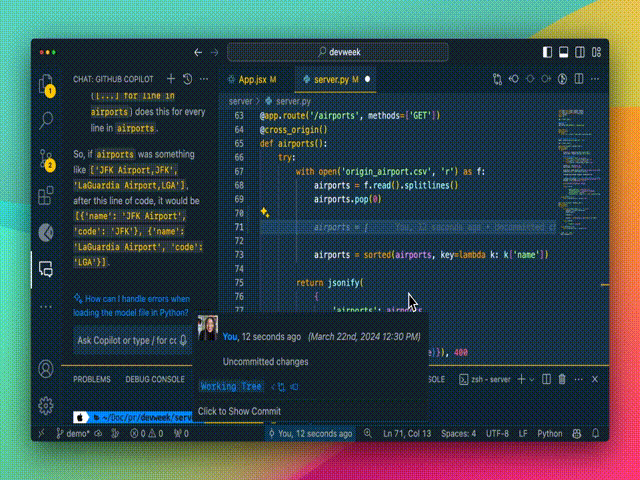Click the file annotations icon in editor toolbar
Screen dimensions: 640x480
pos(562,79)
